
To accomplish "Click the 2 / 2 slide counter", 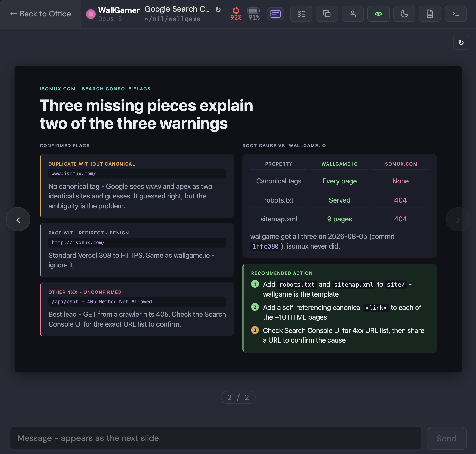I will [238, 397].
